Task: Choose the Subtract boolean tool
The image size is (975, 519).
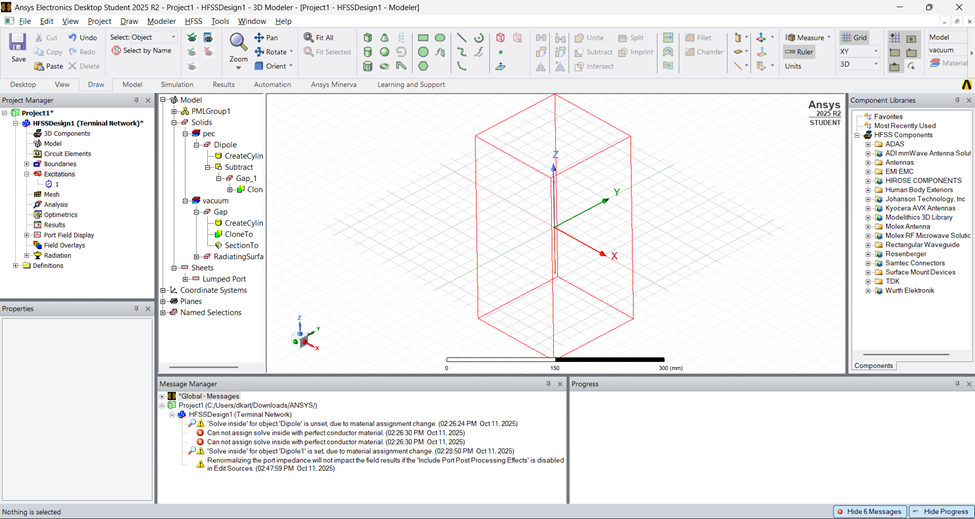Action: (592, 52)
